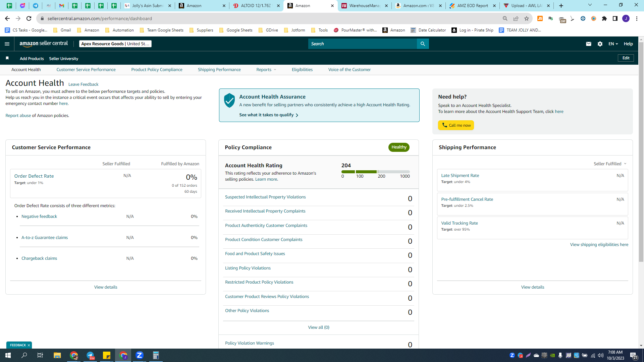644x362 pixels.
Task: Open the Eligibilities tab
Action: [302, 70]
